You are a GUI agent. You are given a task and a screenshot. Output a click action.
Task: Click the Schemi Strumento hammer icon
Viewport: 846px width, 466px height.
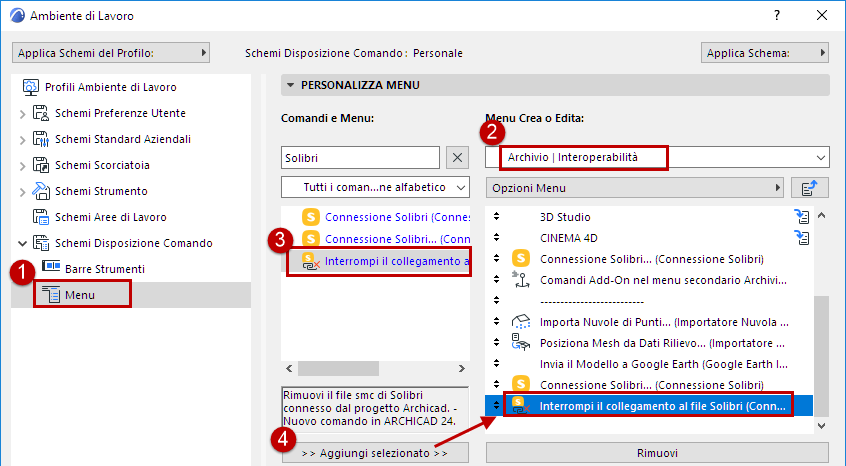coord(40,191)
